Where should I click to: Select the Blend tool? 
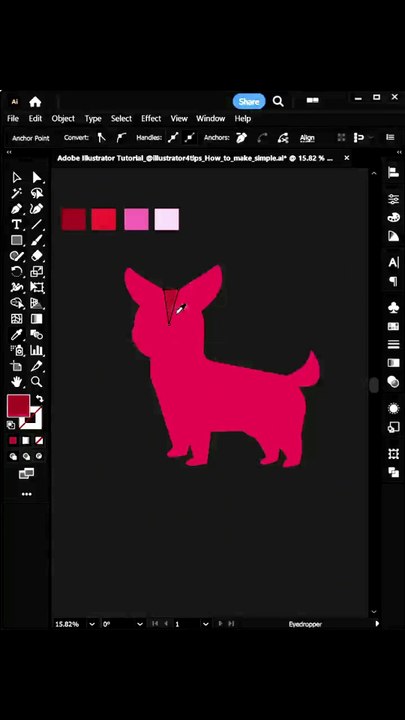tap(37, 334)
